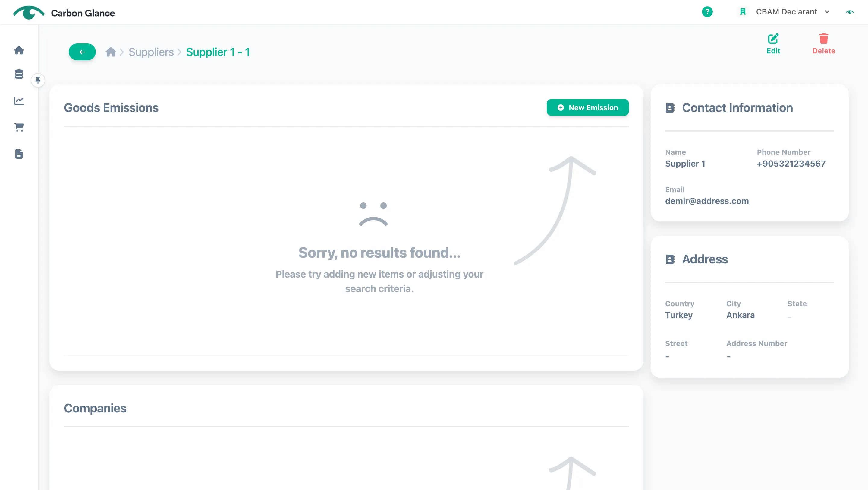Delete this supplier
The height and width of the screenshot is (490, 868).
pyautogui.click(x=823, y=44)
